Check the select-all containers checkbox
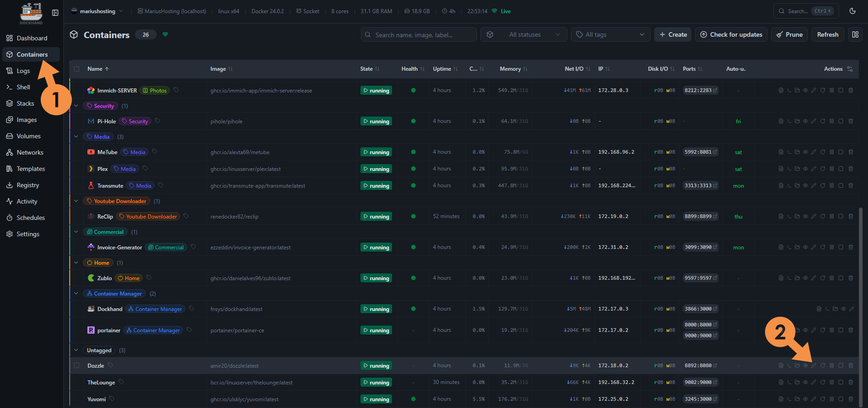This screenshot has width=868, height=408. click(x=77, y=69)
